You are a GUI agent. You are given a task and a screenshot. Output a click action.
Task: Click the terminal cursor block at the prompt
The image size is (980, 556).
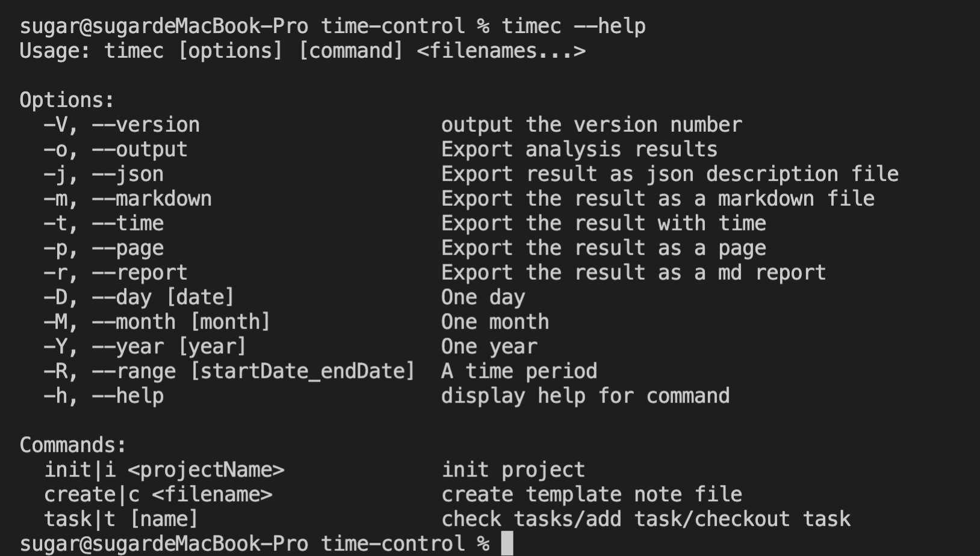507,543
